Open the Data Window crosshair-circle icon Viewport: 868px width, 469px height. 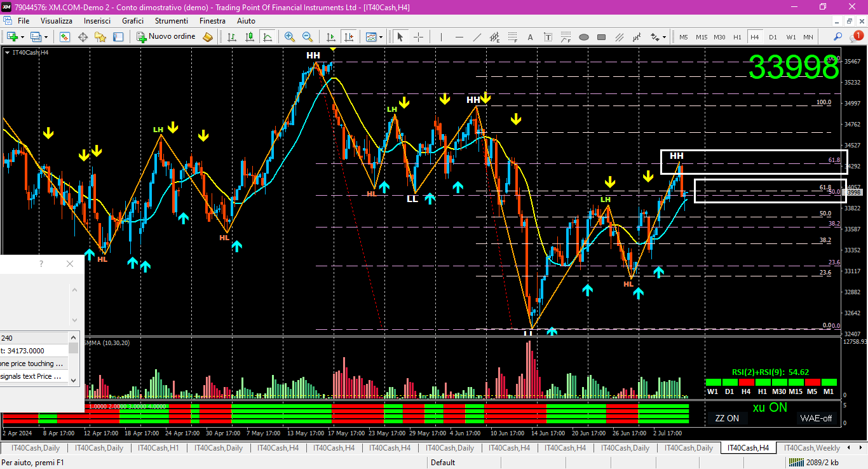(83, 37)
